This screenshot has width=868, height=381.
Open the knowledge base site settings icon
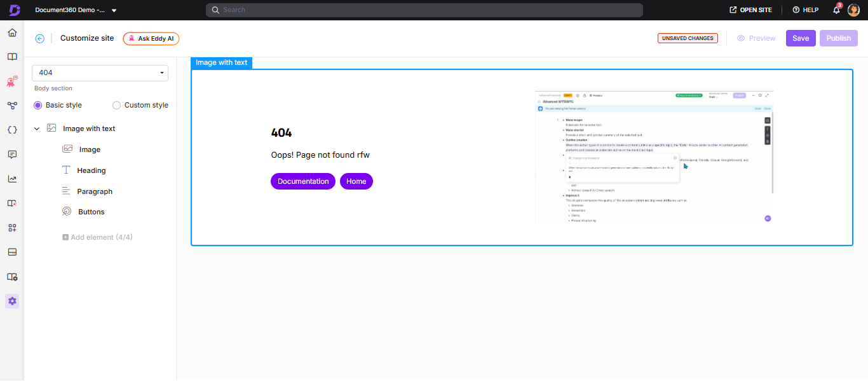point(12,277)
